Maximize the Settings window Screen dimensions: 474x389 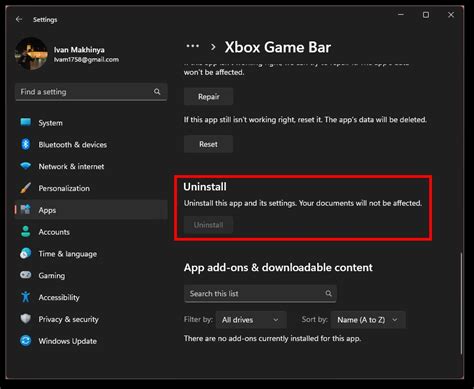tap(426, 15)
